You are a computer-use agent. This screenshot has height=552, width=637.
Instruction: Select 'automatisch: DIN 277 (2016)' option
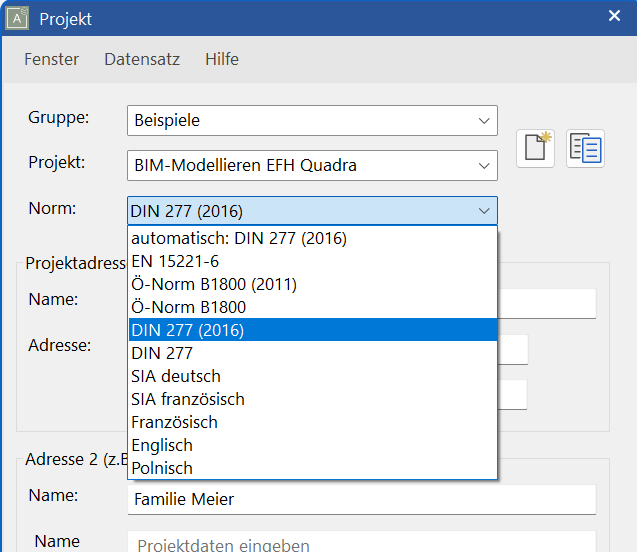tap(239, 238)
